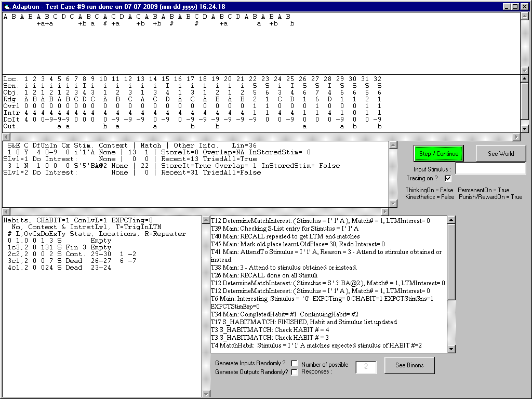Click the 'DoIt' row label in the table
The image size is (532, 399).
coord(11,119)
